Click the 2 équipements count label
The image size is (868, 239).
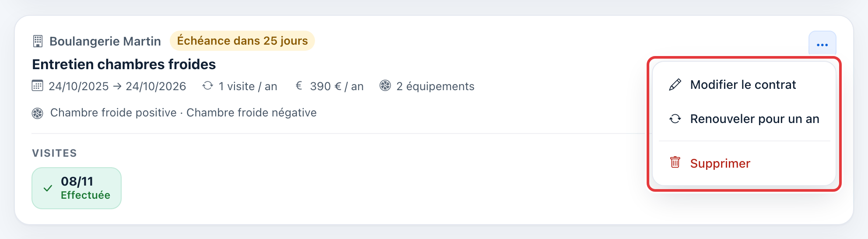(x=435, y=86)
